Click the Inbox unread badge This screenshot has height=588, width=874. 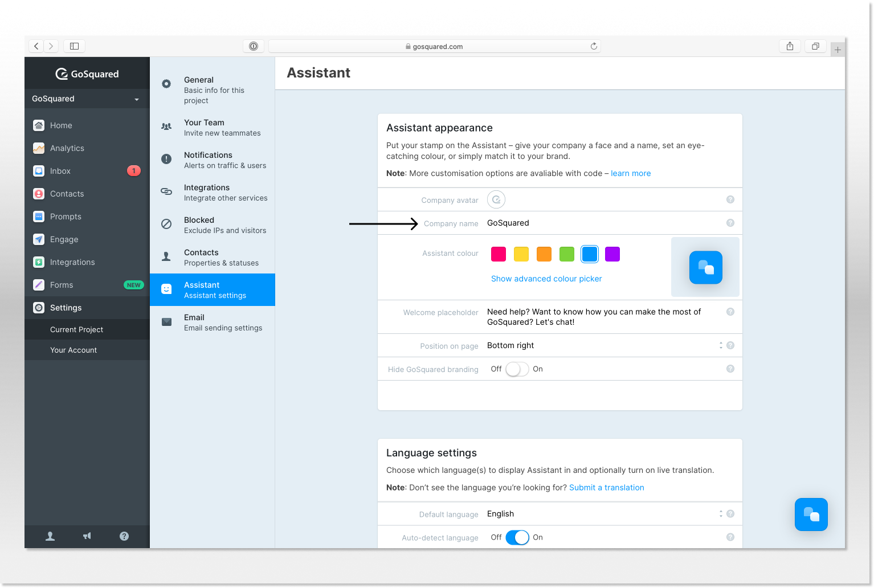(x=134, y=171)
